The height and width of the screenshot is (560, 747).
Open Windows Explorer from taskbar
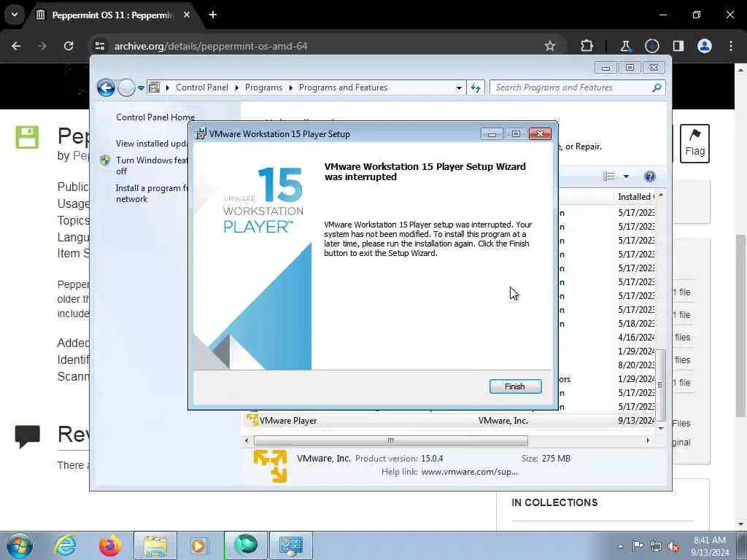pos(155,545)
